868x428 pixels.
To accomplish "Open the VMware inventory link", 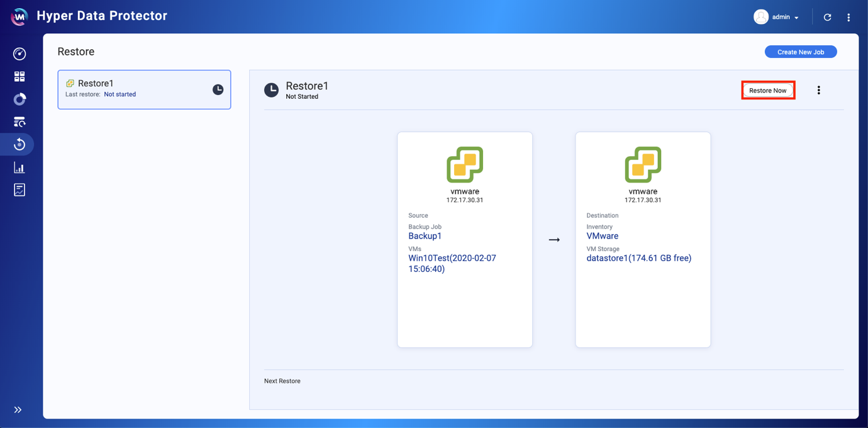I will [603, 236].
